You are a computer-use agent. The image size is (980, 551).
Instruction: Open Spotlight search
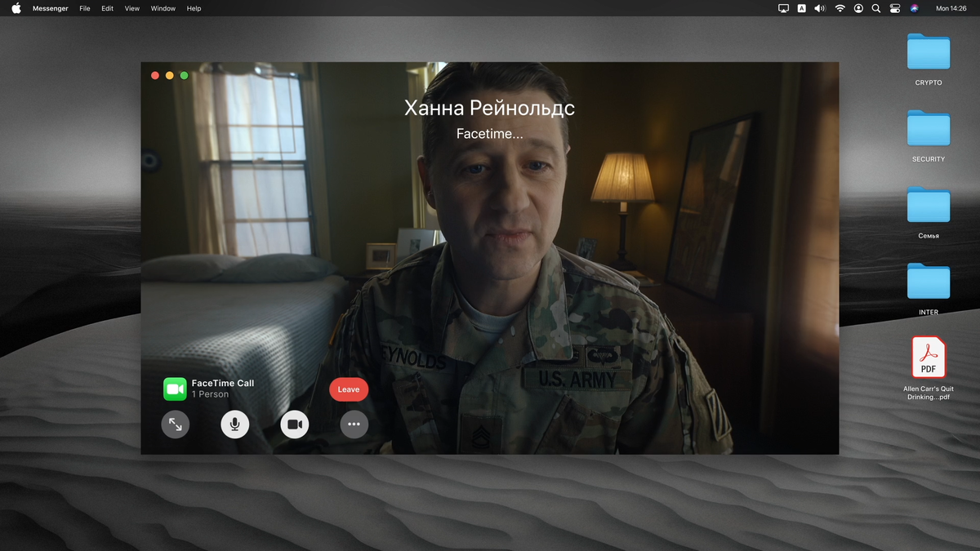[x=876, y=8]
